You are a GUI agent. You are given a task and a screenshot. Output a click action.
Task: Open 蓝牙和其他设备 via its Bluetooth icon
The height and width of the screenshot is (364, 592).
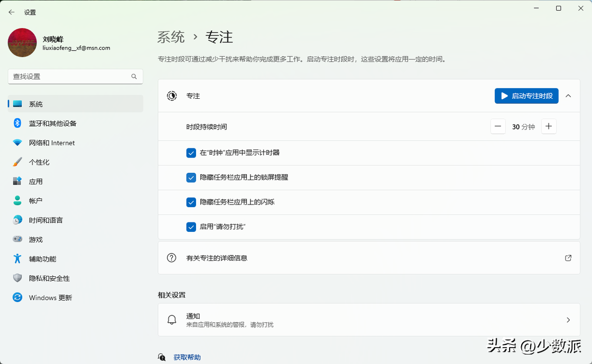tap(17, 123)
